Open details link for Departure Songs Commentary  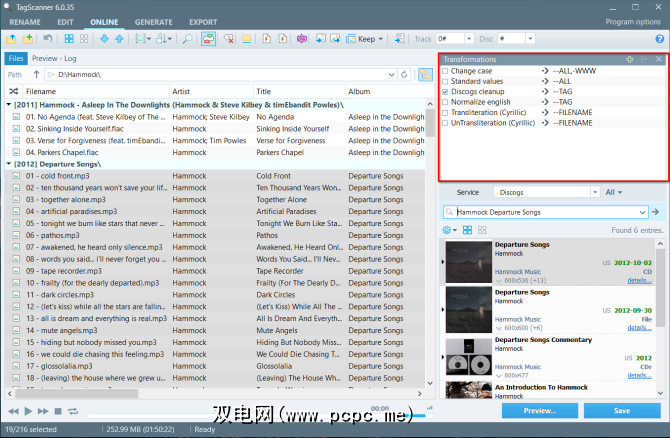(639, 375)
